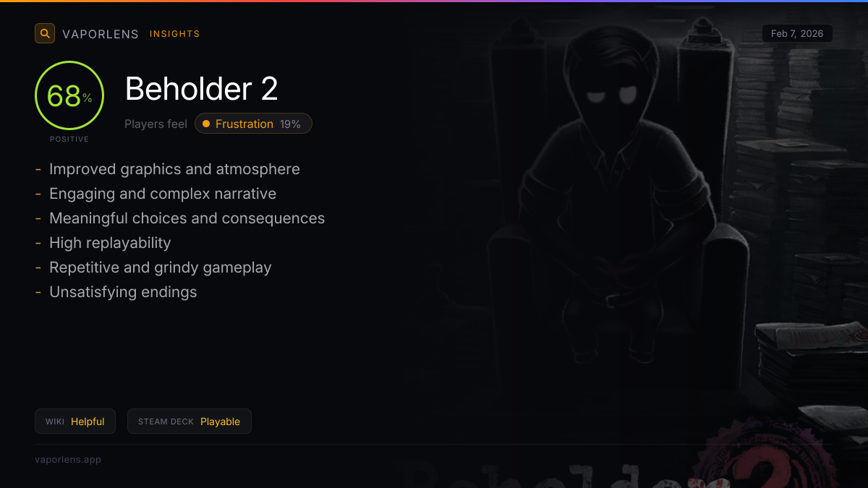Click the VAPORLENS brand name
Image resolution: width=868 pixels, height=488 pixels.
pos(101,34)
